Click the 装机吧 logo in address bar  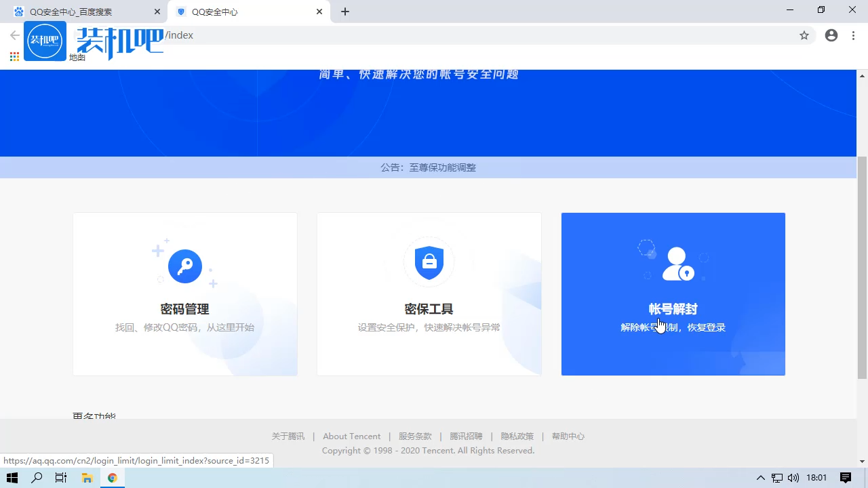pyautogui.click(x=45, y=41)
